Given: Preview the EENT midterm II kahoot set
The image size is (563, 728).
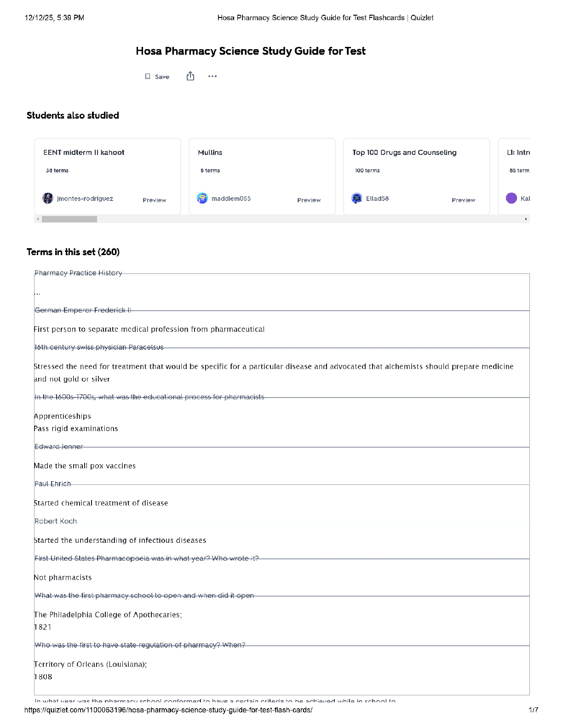Looking at the screenshot, I should (154, 200).
